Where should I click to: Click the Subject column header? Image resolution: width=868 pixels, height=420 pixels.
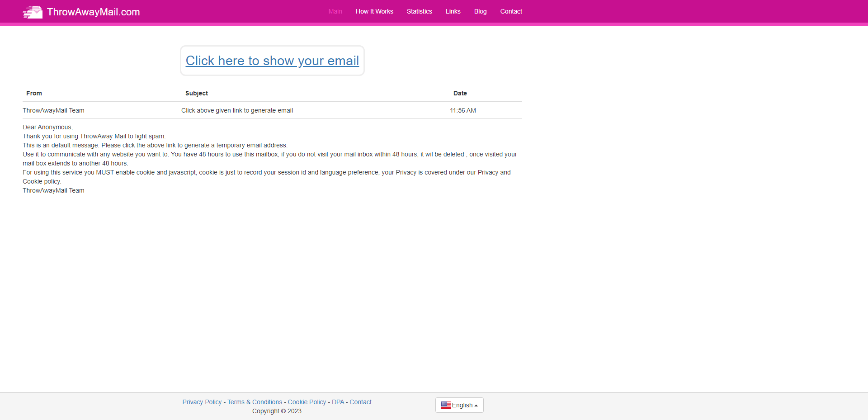(x=196, y=93)
